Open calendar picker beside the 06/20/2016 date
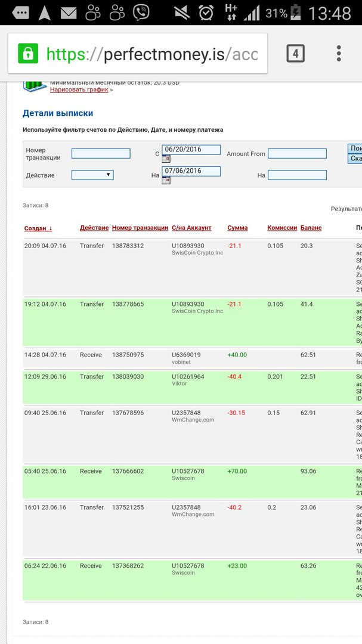Viewport: 362px width, 644px height. click(x=166, y=159)
